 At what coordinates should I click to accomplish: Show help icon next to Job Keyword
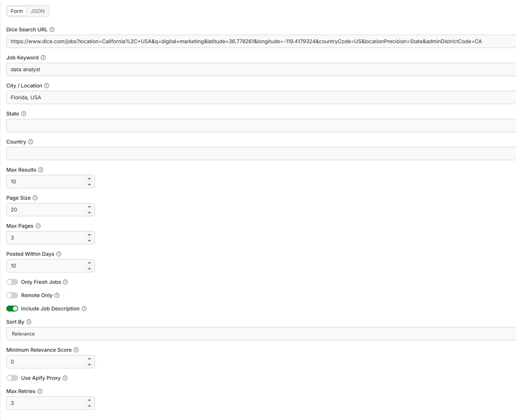[x=43, y=58]
